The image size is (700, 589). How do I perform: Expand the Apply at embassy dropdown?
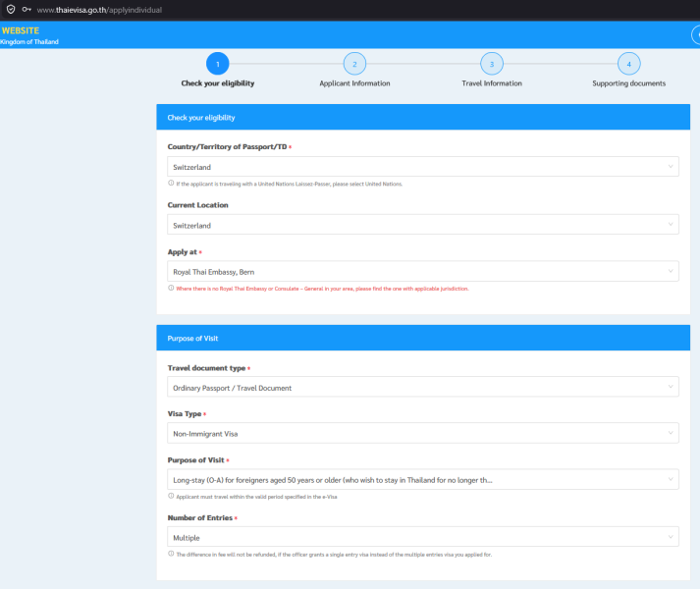click(x=423, y=272)
